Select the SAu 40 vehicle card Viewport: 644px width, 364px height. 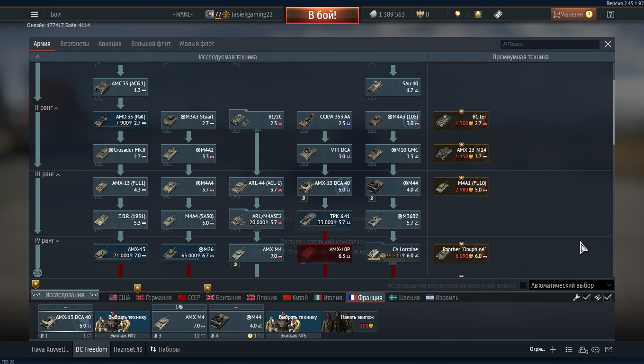click(x=393, y=87)
